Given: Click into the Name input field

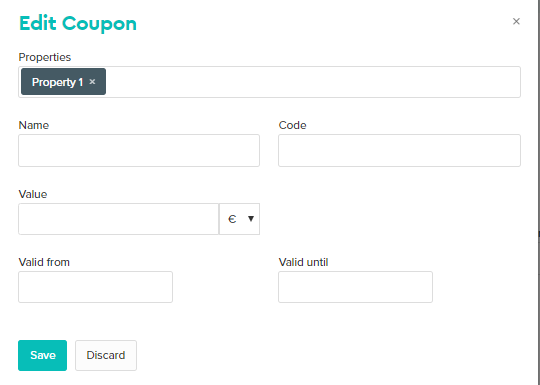Looking at the screenshot, I should (x=139, y=150).
